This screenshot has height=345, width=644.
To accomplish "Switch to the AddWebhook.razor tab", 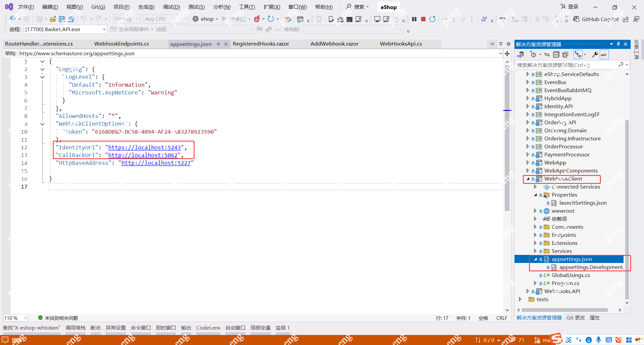I will pyautogui.click(x=334, y=44).
